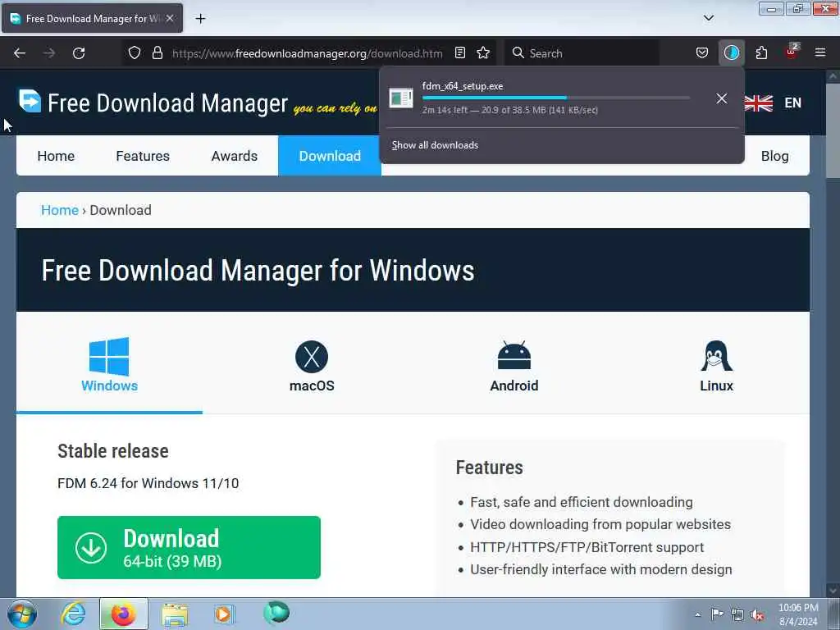Image resolution: width=840 pixels, height=630 pixels.
Task: Click the scrollbar down arrow
Action: click(833, 590)
